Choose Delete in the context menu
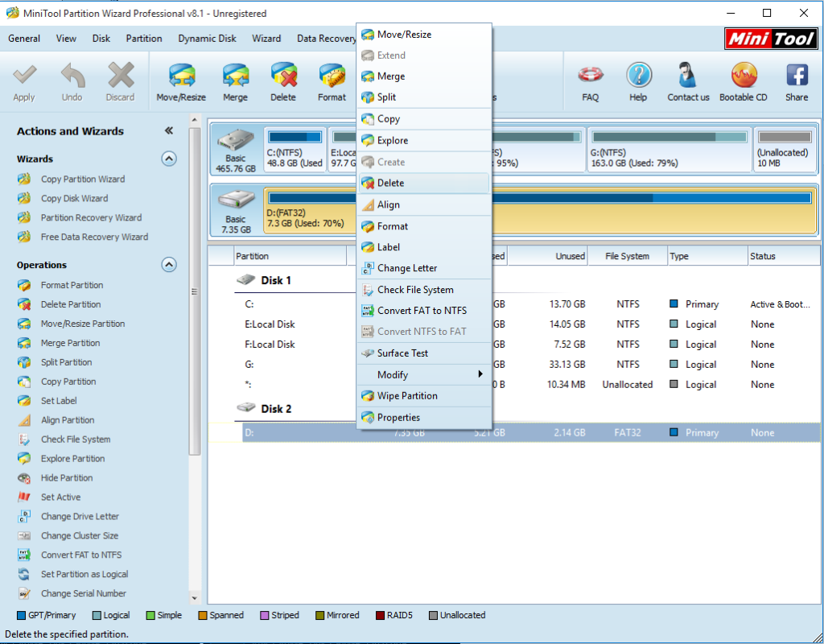This screenshot has height=644, width=824. coord(424,183)
